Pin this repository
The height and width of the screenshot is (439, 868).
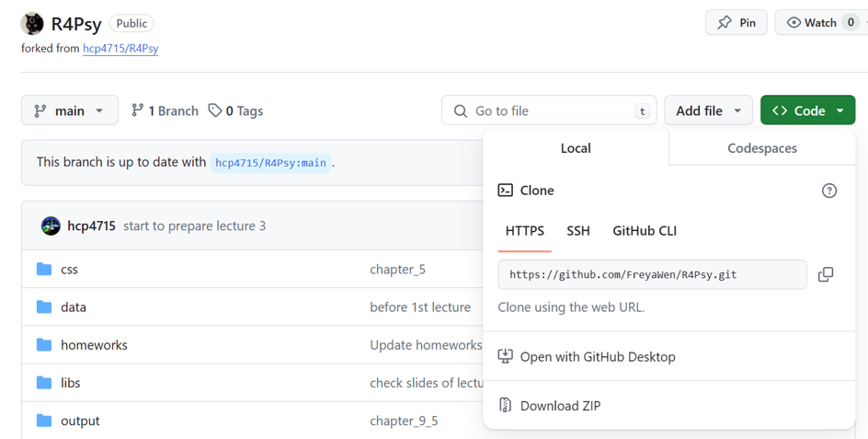pyautogui.click(x=737, y=23)
